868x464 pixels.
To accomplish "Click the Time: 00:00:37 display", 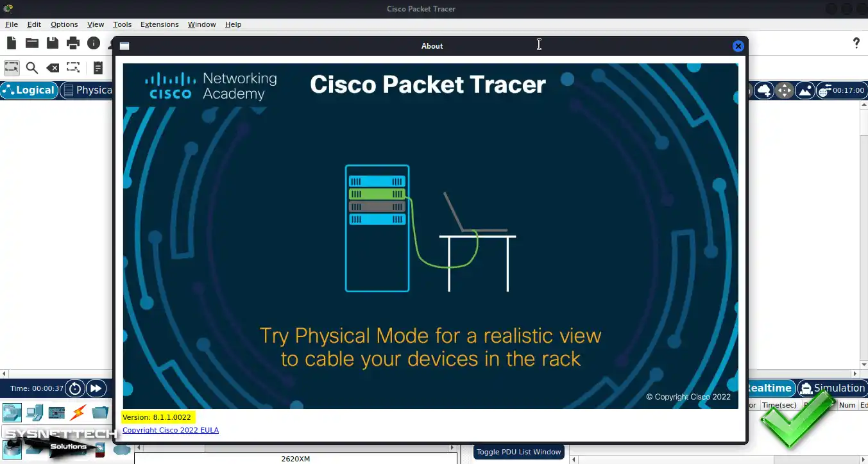I will point(37,388).
